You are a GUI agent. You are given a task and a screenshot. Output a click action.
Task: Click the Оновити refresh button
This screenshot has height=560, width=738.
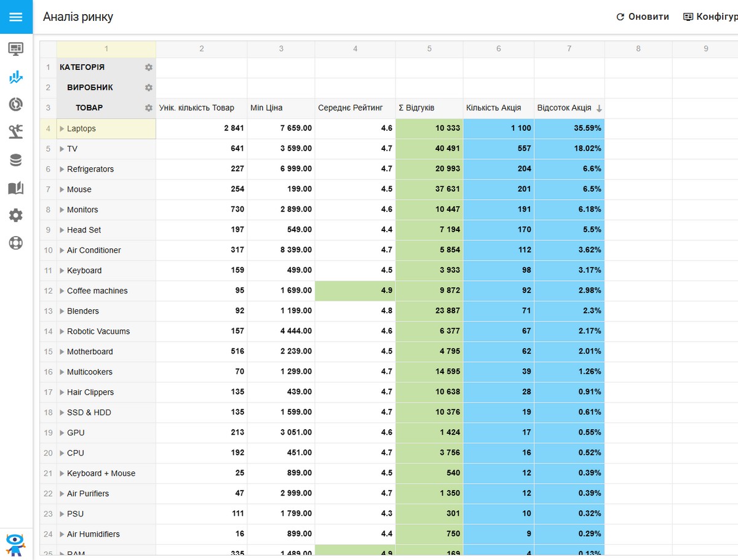click(642, 17)
